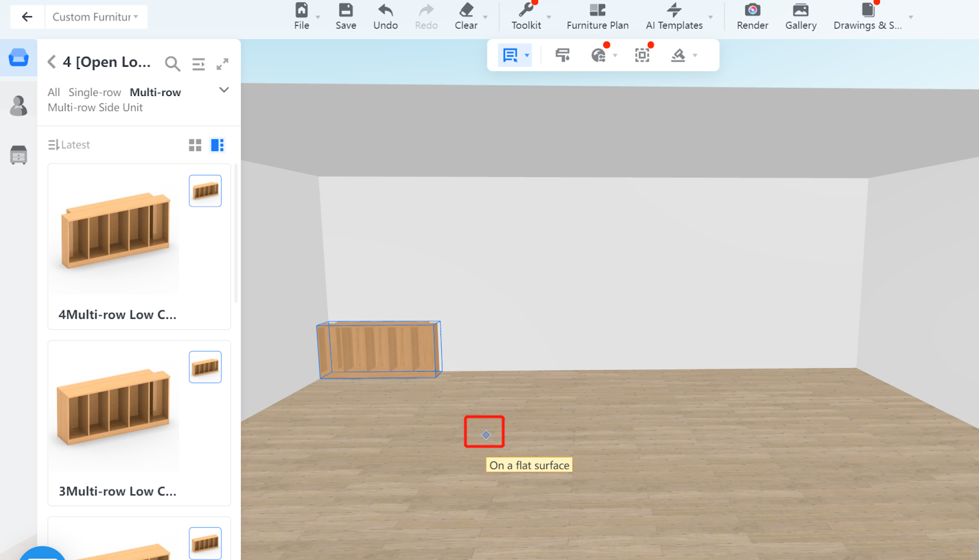Go back from Open Low cabinet category
This screenshot has height=560, width=979.
pos(52,62)
